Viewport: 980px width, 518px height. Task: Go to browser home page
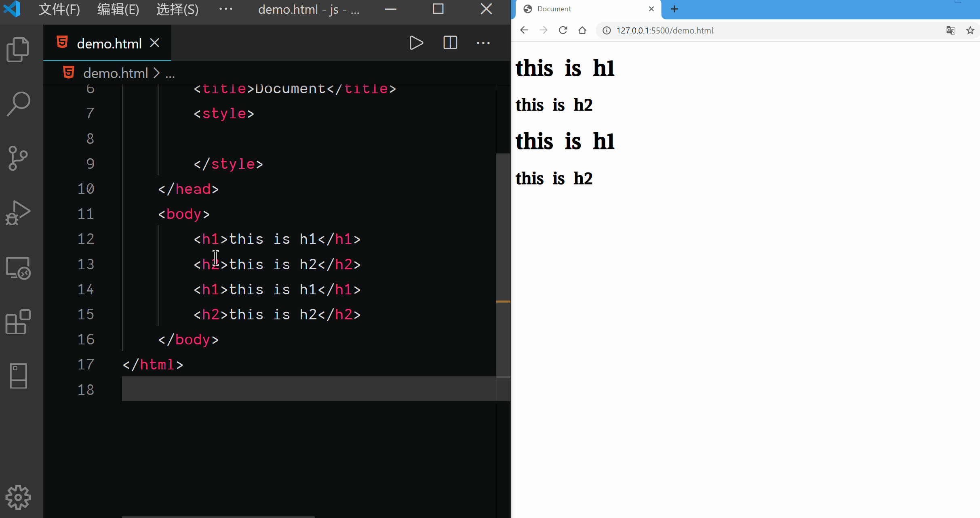(x=582, y=30)
